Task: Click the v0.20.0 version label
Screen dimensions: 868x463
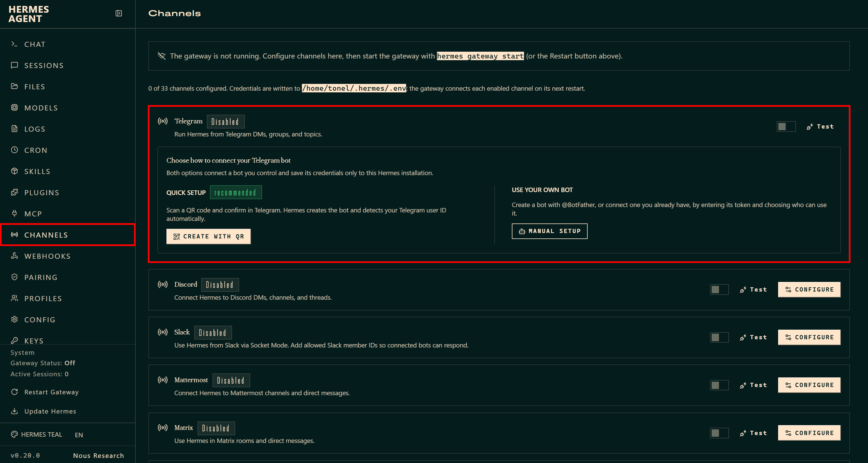Action: pos(25,456)
